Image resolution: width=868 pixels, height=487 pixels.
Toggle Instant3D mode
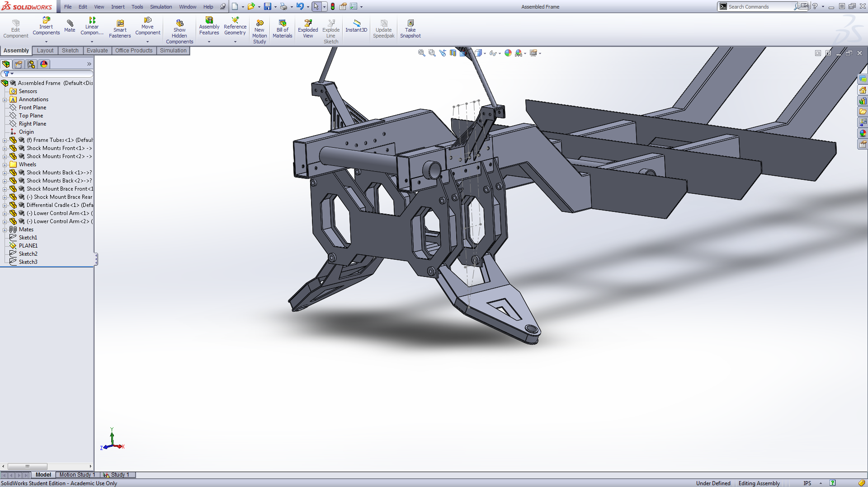356,26
